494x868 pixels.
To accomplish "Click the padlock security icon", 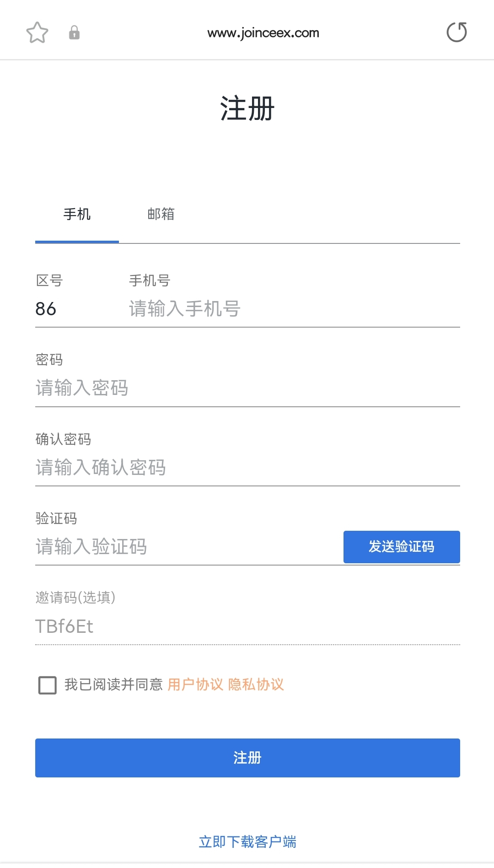I will coord(74,32).
